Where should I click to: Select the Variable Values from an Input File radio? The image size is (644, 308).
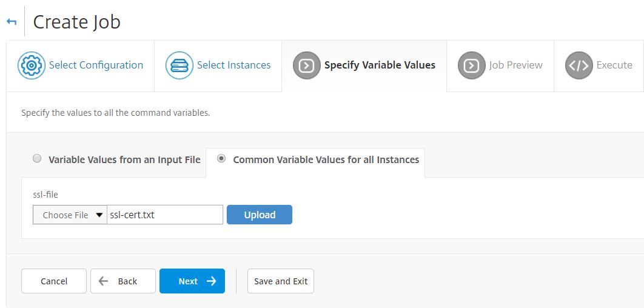[x=37, y=158]
